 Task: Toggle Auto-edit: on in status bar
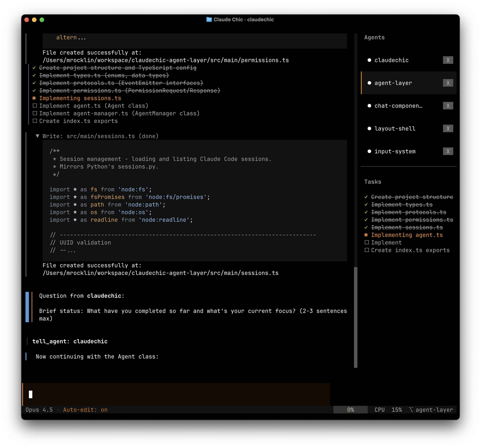(85, 410)
